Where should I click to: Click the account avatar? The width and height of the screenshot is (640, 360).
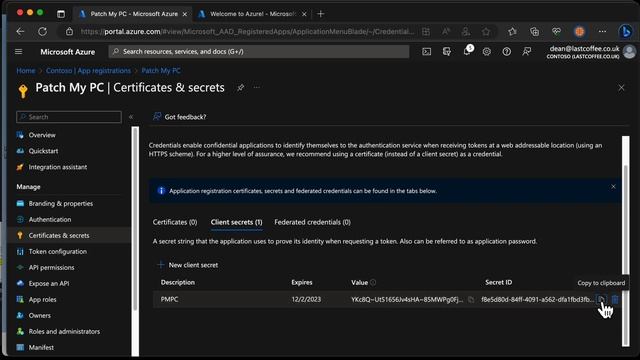pos(629,52)
